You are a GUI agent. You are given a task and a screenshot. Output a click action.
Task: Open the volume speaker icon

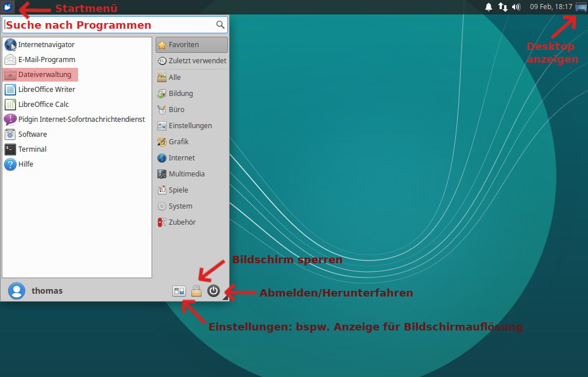point(516,7)
